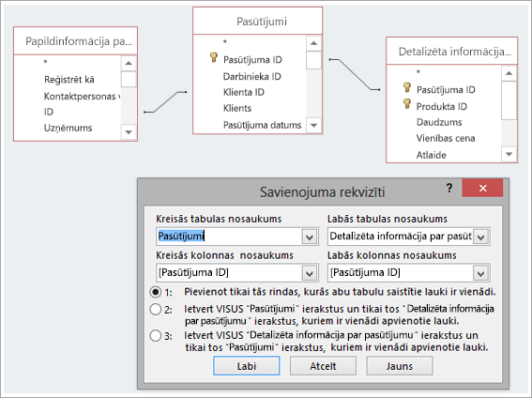532x398 pixels.
Task: Click scroll down arrow in Papildinformācija table
Action: [x=129, y=132]
